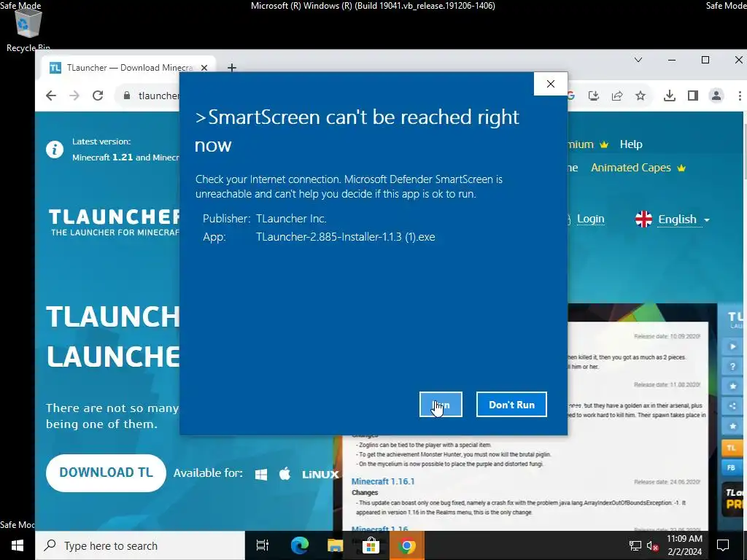Click the install page icon in address bar
Viewport: 747px width, 560px height.
(594, 96)
